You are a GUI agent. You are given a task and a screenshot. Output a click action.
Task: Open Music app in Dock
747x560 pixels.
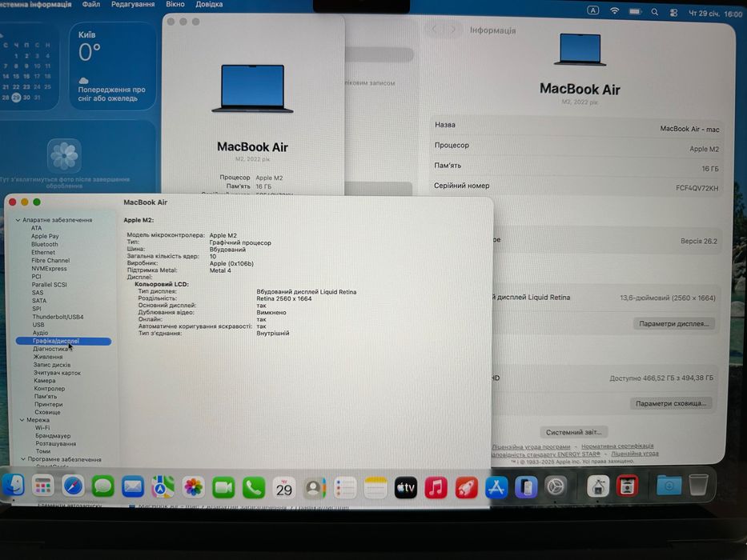coord(436,488)
